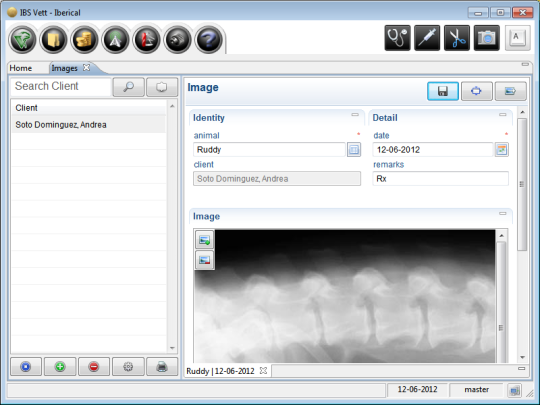This screenshot has width=540, height=405.
Task: Delete record with red minus button
Action: click(94, 367)
